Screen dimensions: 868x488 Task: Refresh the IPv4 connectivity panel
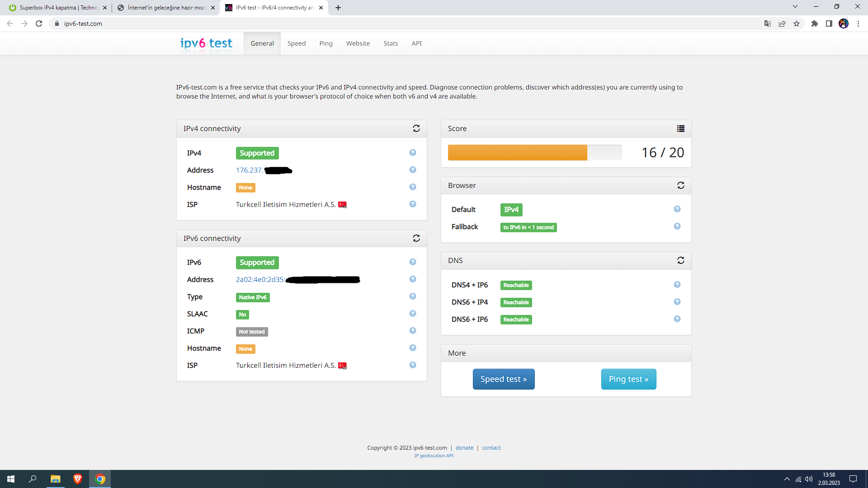tap(416, 129)
